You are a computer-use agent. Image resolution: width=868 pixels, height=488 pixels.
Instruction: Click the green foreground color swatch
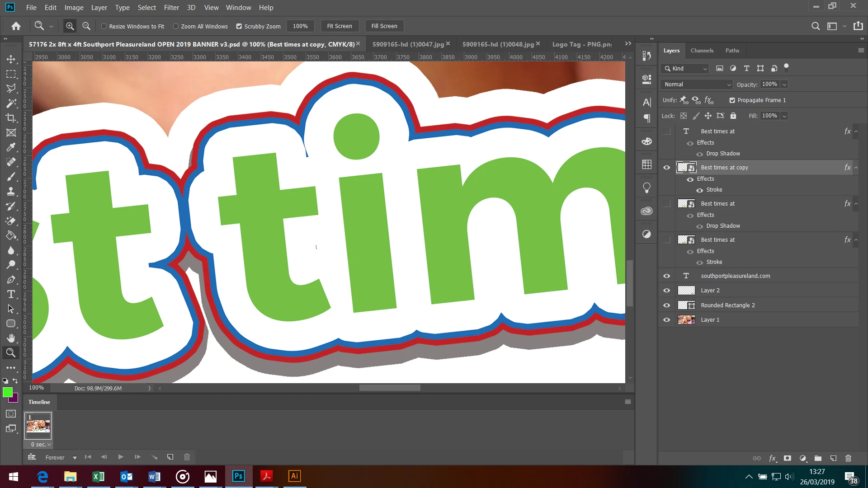tap(7, 392)
